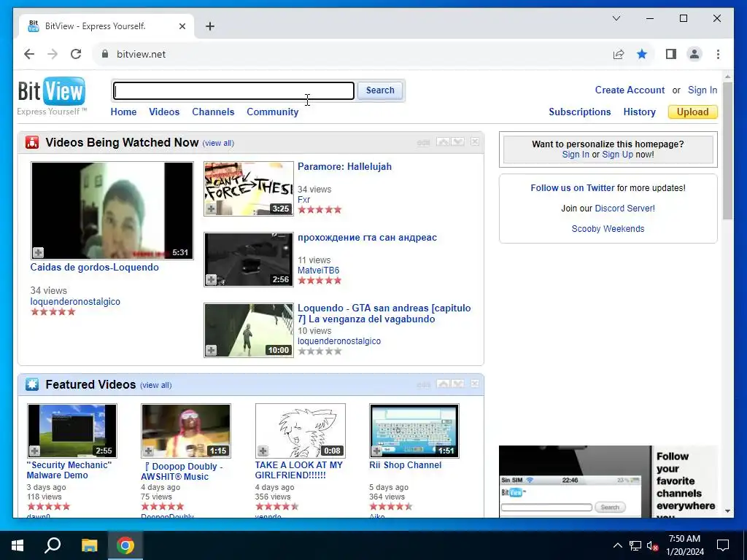Image resolution: width=747 pixels, height=560 pixels.
Task: Rate Caidas de gordos video with stars
Action: pos(53,312)
